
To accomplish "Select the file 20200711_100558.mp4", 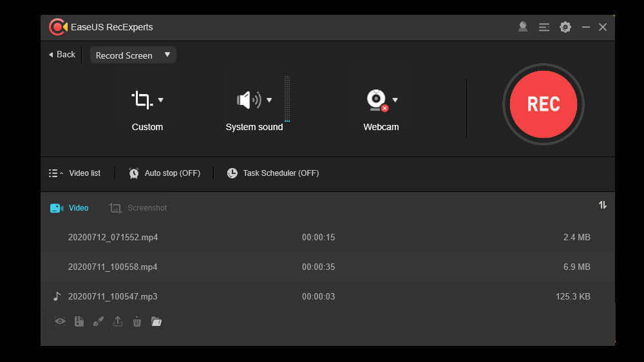I will point(328,267).
